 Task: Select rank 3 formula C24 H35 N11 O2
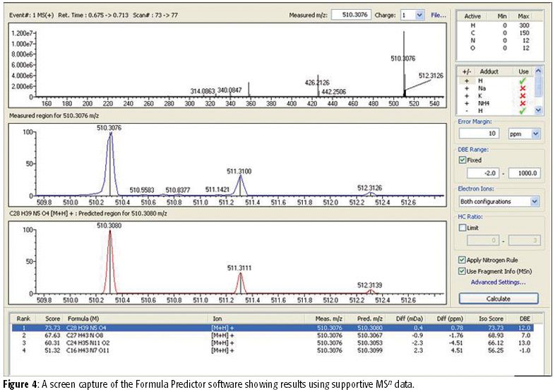272,343
